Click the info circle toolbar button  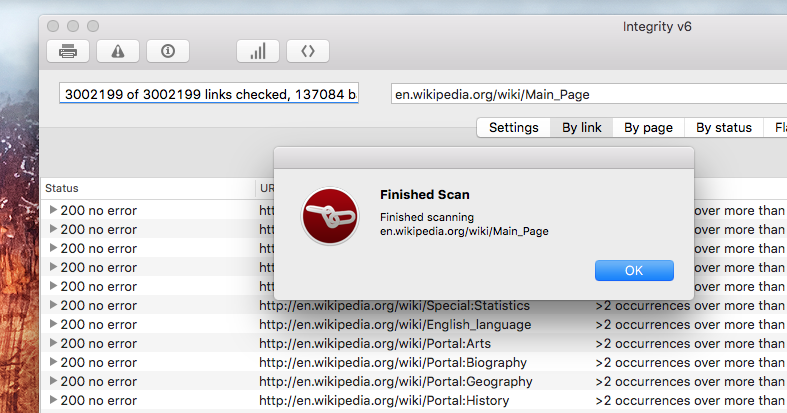pyautogui.click(x=168, y=51)
